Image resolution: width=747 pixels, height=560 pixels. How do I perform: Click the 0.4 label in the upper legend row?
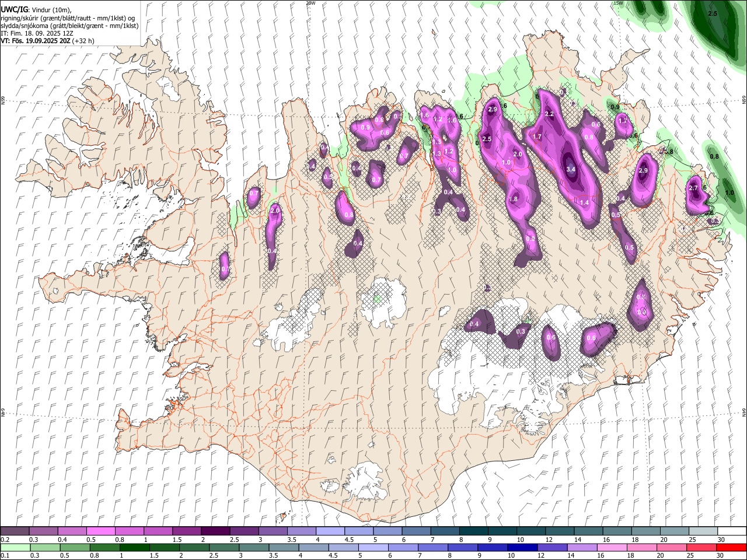62,540
